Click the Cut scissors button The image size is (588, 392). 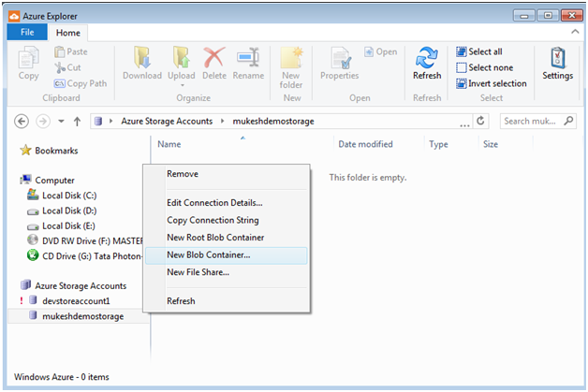point(67,67)
